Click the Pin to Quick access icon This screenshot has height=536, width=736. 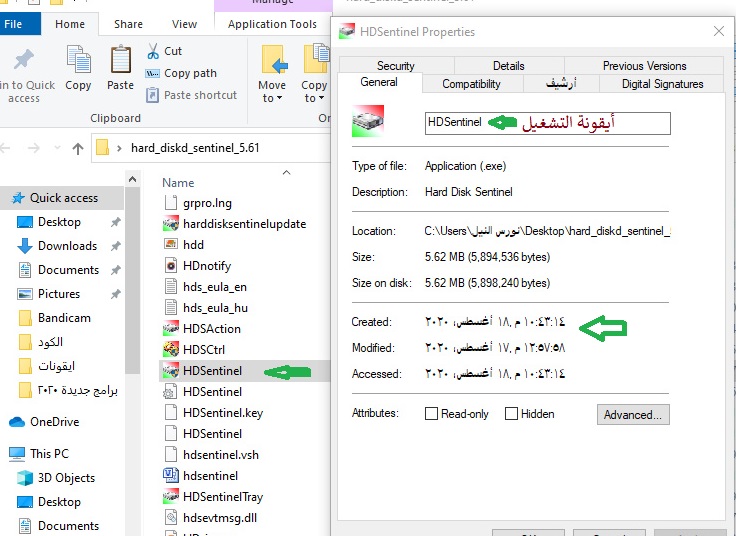pos(22,61)
